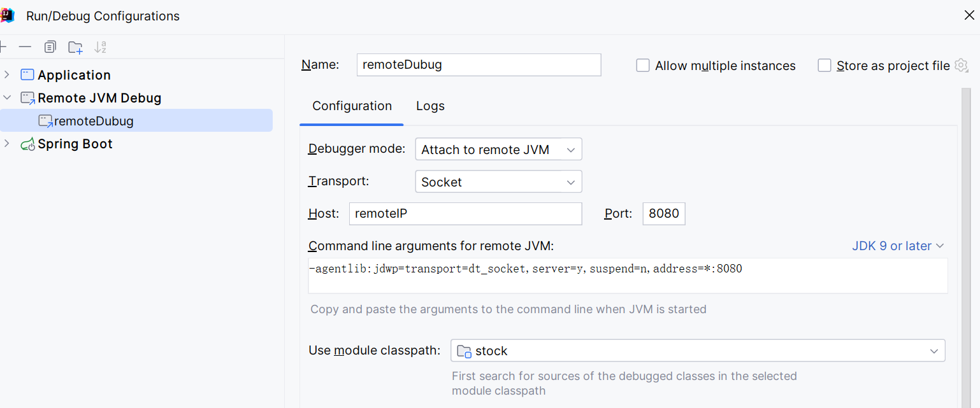Select remoteDubug configuration in tree
The height and width of the screenshot is (408, 980).
(136, 121)
